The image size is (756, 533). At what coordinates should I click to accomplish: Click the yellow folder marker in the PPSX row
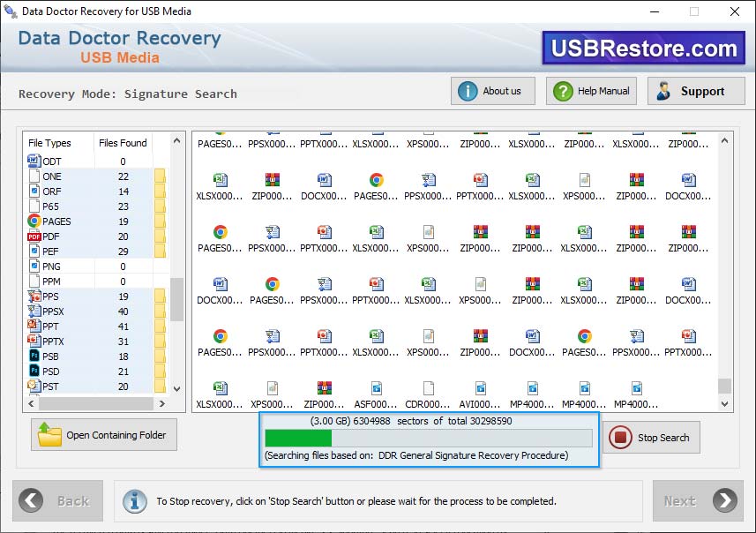pyautogui.click(x=160, y=312)
